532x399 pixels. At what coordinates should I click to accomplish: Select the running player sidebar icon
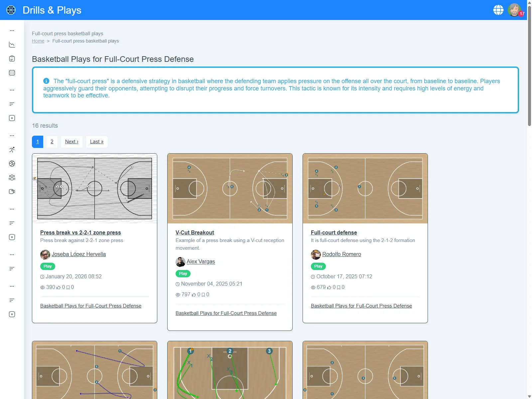pyautogui.click(x=12, y=150)
